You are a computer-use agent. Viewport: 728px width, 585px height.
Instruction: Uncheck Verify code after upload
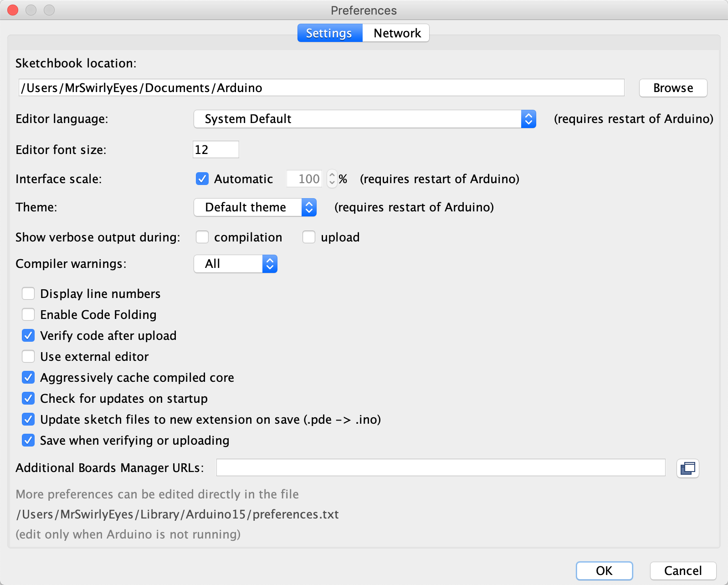28,336
